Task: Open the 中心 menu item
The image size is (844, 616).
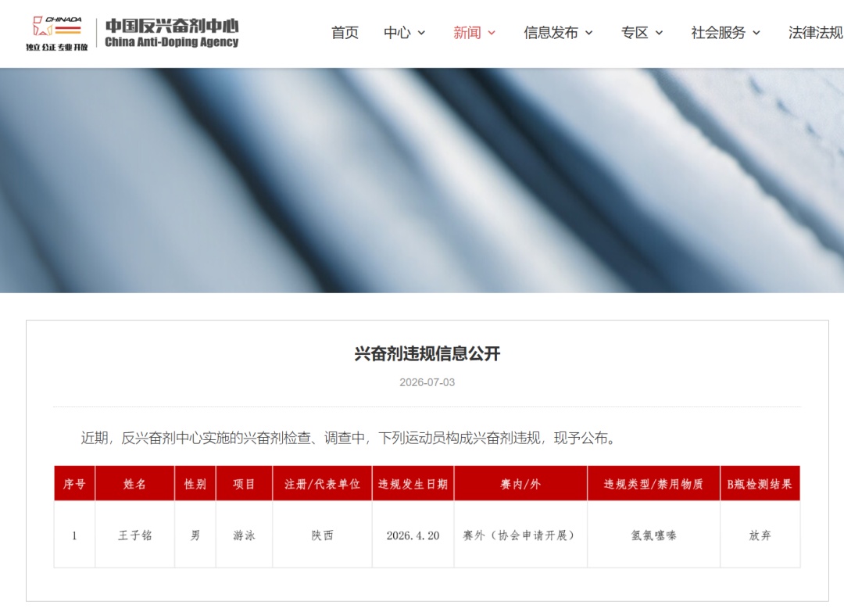Action: tap(397, 33)
